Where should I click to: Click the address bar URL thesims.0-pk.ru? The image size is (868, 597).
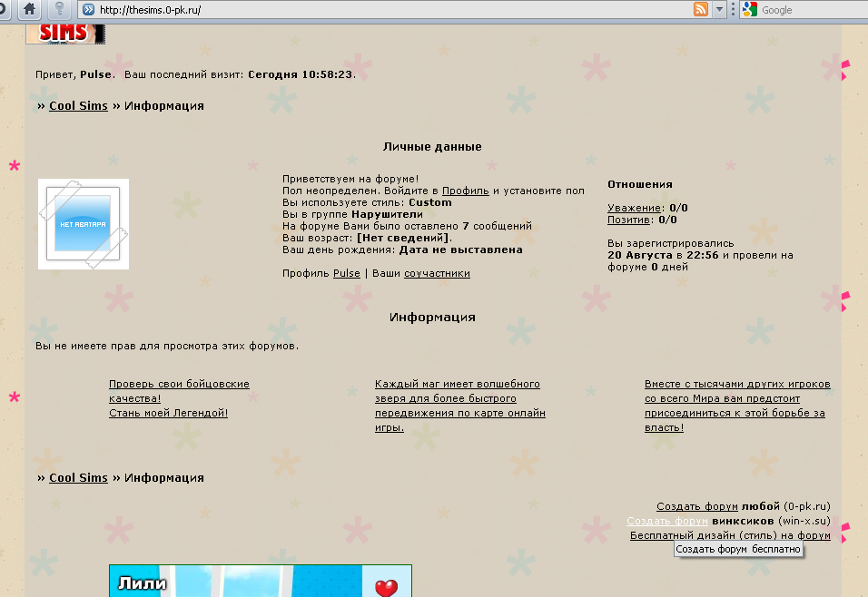(x=150, y=10)
